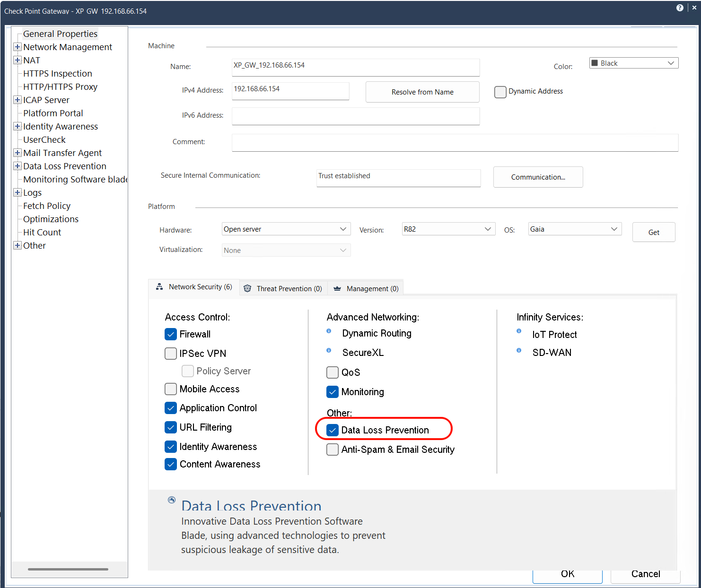The width and height of the screenshot is (701, 588).
Task: Expand the Network Management tree node
Action: tap(18, 47)
